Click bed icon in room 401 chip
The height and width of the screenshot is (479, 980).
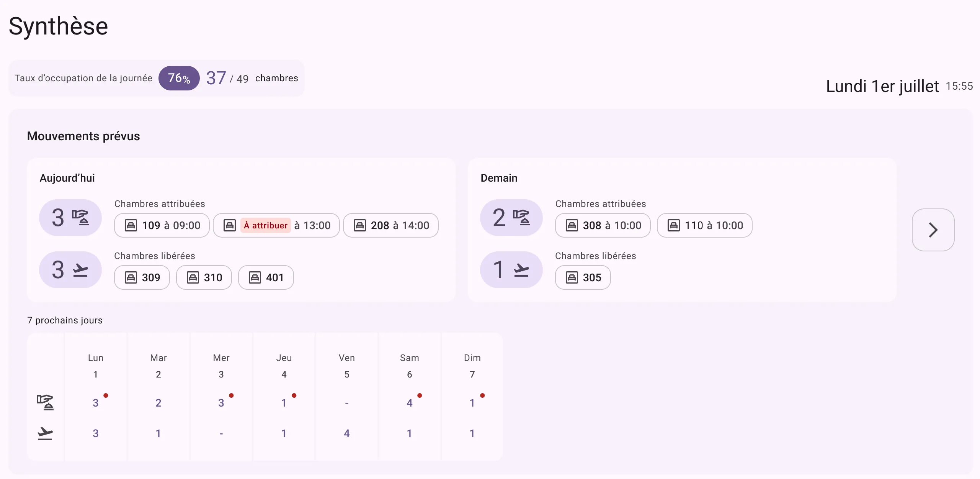[x=255, y=277]
